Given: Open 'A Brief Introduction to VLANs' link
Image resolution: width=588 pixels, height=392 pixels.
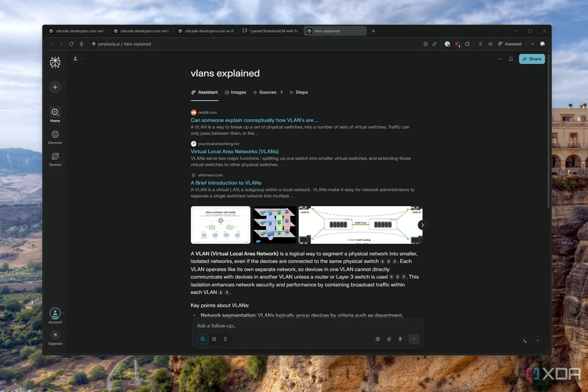Looking at the screenshot, I should 226,183.
